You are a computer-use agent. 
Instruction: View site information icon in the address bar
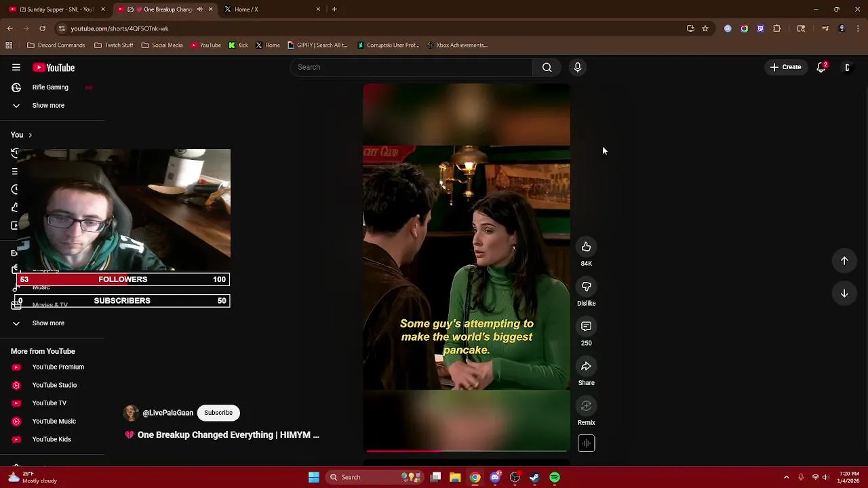pos(62,28)
